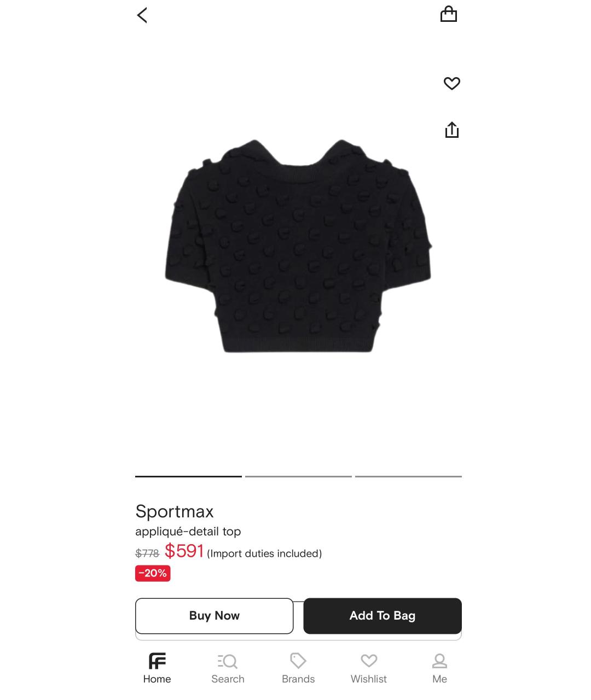Image resolution: width=591 pixels, height=700 pixels.
Task: Click the Buy Now button
Action: [x=215, y=616]
